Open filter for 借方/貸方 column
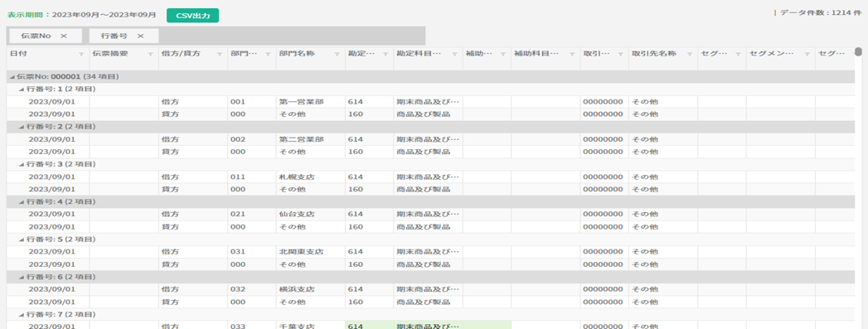Screen dimensions: 868x329 tap(220, 54)
